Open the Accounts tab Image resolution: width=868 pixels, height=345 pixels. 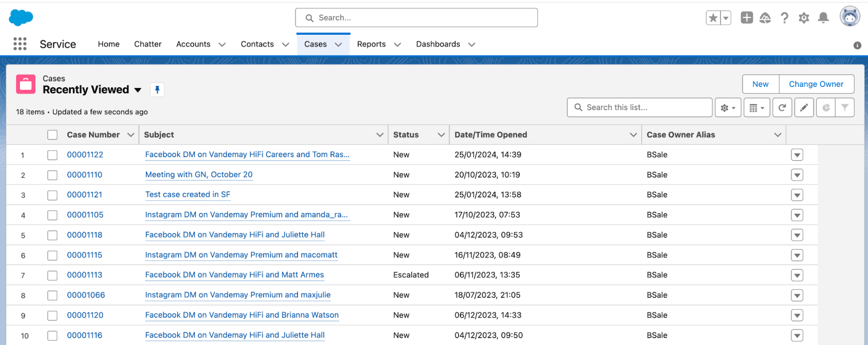[193, 44]
